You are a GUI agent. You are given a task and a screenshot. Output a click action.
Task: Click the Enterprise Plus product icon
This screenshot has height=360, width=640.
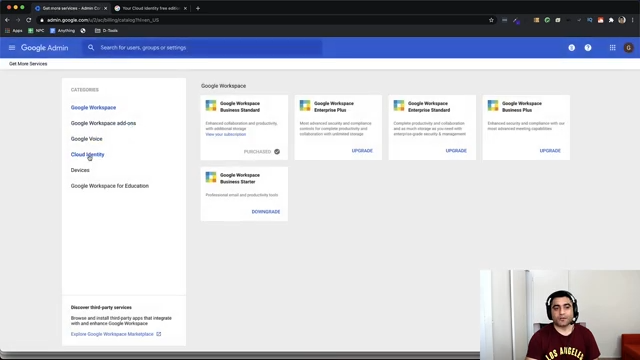pos(305,106)
